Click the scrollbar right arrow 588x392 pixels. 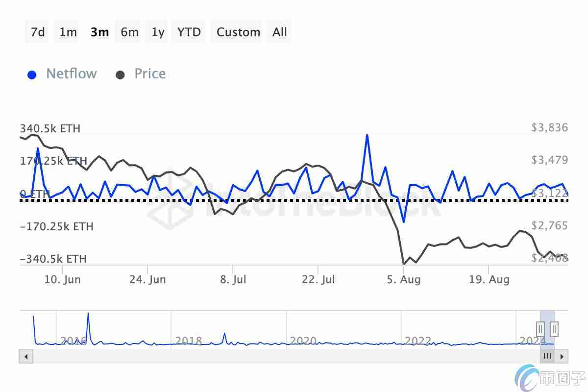point(563,356)
